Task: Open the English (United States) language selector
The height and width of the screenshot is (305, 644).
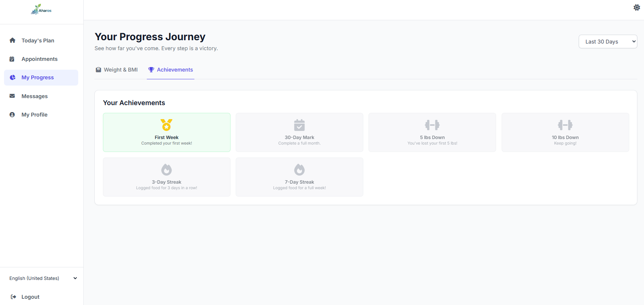Action: coord(43,278)
